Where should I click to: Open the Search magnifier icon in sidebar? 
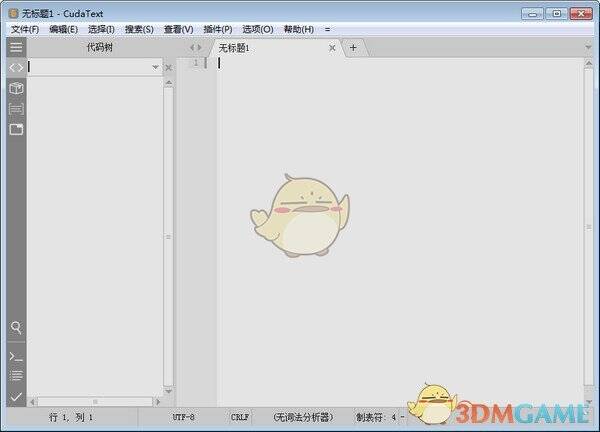(x=16, y=328)
